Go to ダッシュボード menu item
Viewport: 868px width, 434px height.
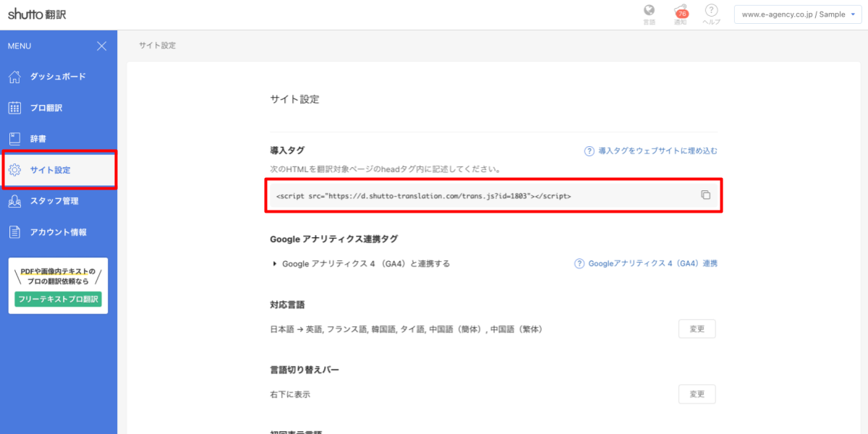[x=59, y=77]
